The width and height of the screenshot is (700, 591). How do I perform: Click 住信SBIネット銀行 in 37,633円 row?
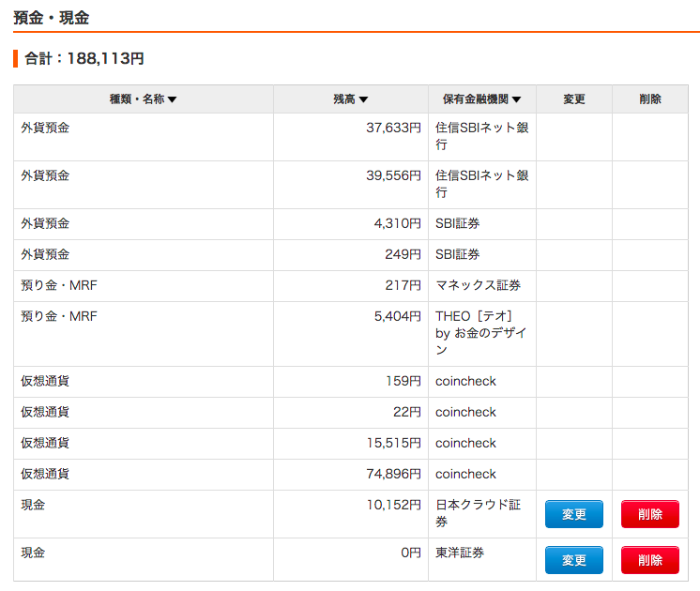tap(482, 136)
